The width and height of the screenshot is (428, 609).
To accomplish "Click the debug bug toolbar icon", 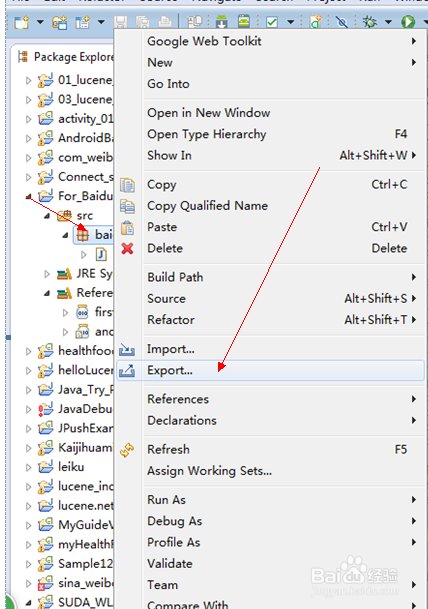I will click(x=369, y=22).
